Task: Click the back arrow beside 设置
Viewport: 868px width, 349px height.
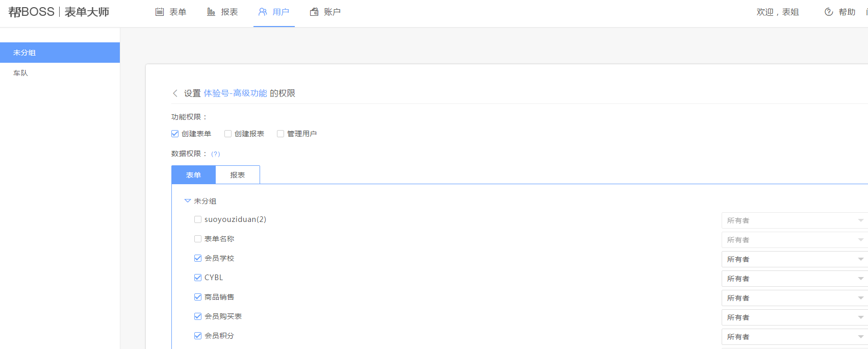Action: coord(175,93)
